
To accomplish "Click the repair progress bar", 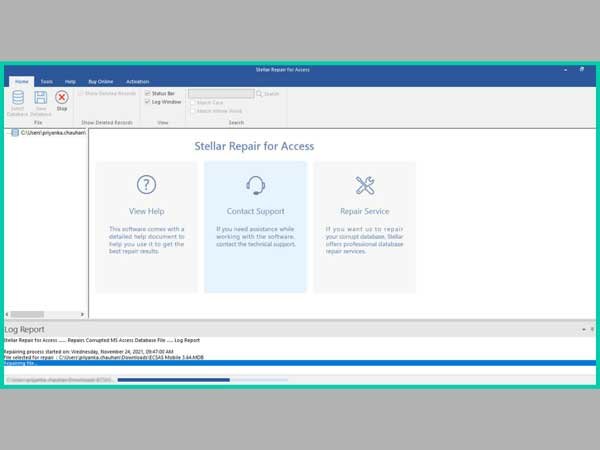I will (x=202, y=380).
